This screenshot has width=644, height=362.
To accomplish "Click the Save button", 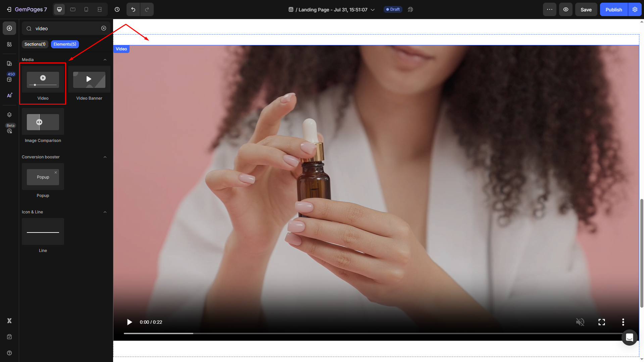I will [586, 9].
